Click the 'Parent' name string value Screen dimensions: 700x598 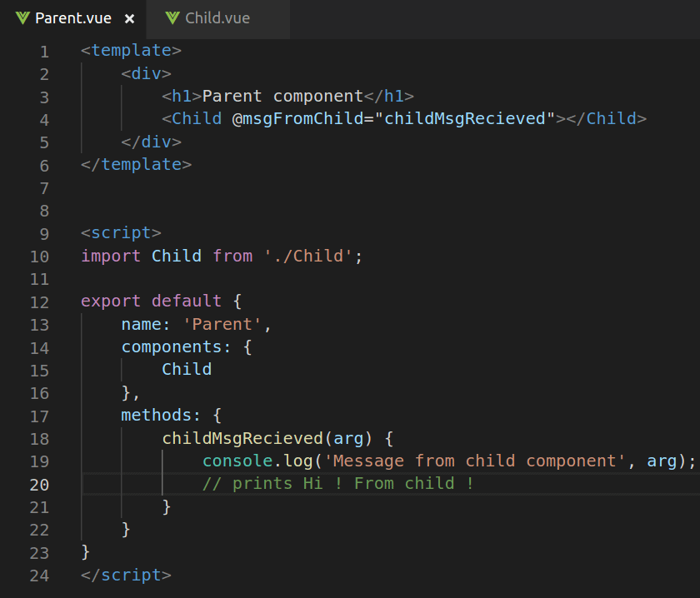click(222, 325)
